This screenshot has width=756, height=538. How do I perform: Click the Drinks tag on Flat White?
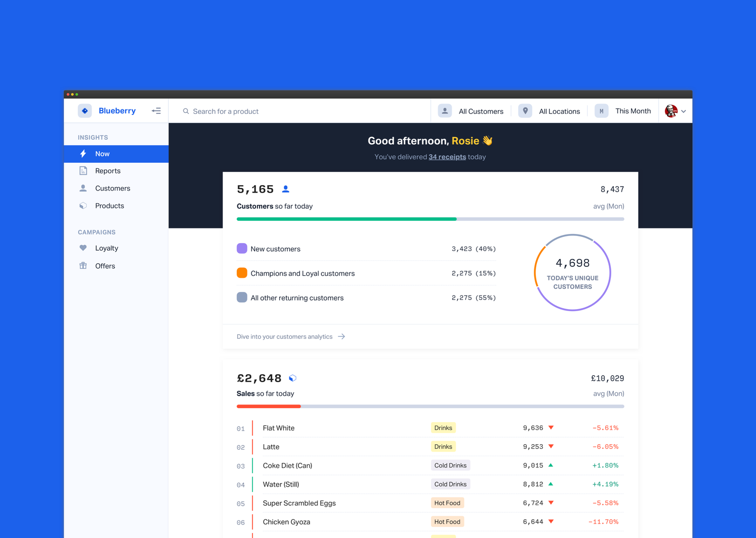click(444, 428)
